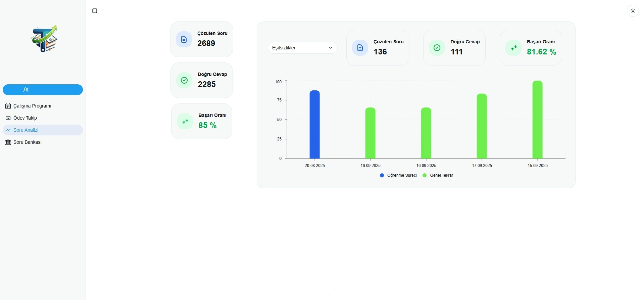Click the Ödev Takip sidebar icon
Image resolution: width=644 pixels, height=300 pixels.
(x=8, y=118)
